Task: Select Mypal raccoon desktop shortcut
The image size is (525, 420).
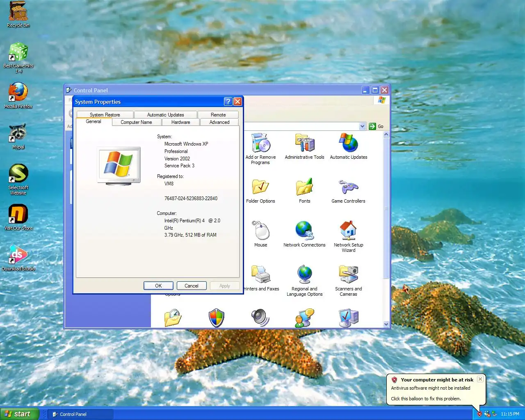Action: pos(18,136)
